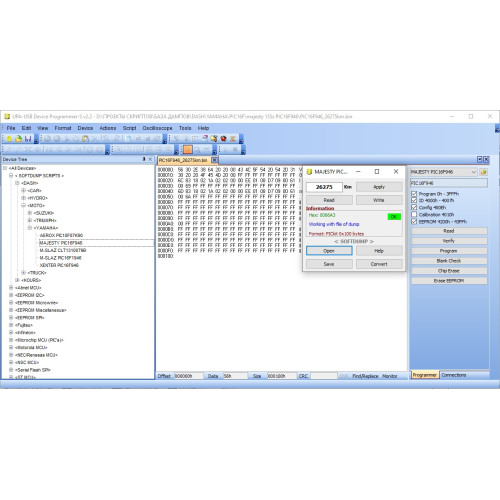Click the Paste clipboard toolbar icon

click(x=86, y=139)
